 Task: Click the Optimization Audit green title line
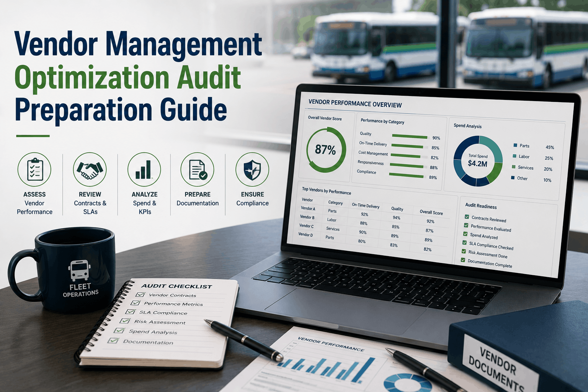tap(127, 78)
